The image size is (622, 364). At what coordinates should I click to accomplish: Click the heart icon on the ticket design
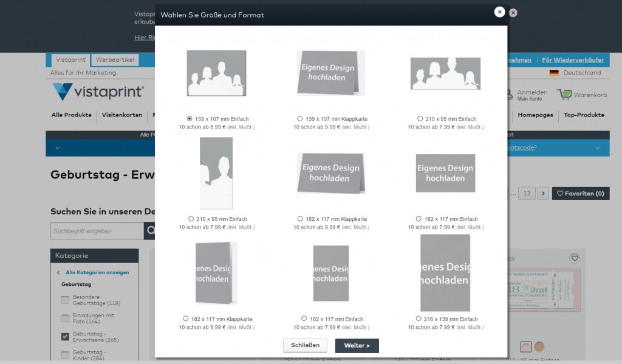point(575,258)
